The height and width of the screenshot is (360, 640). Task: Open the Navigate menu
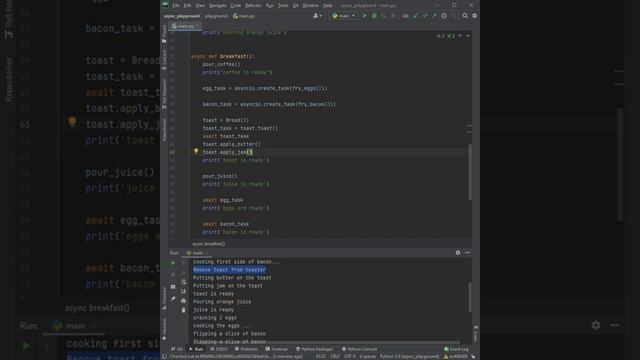pos(218,6)
